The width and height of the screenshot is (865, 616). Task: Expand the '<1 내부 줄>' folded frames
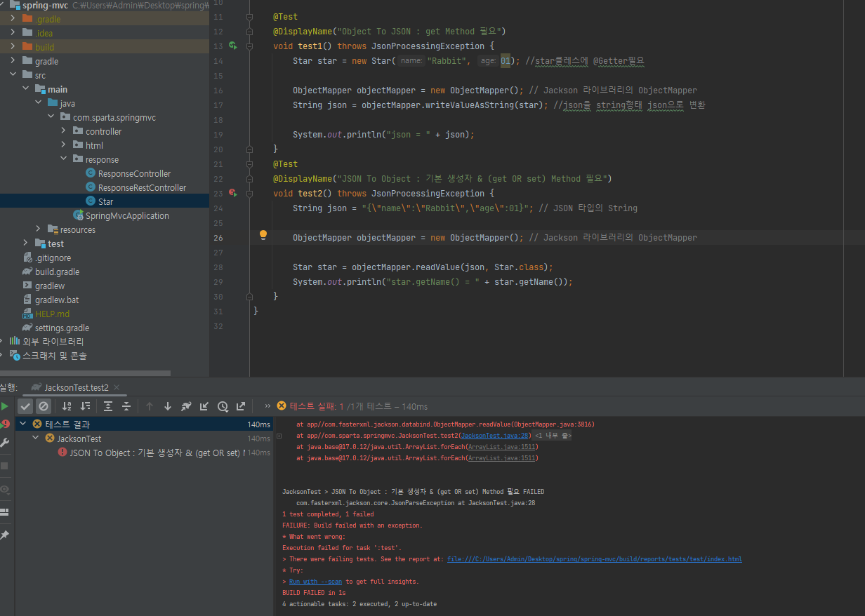(x=553, y=436)
